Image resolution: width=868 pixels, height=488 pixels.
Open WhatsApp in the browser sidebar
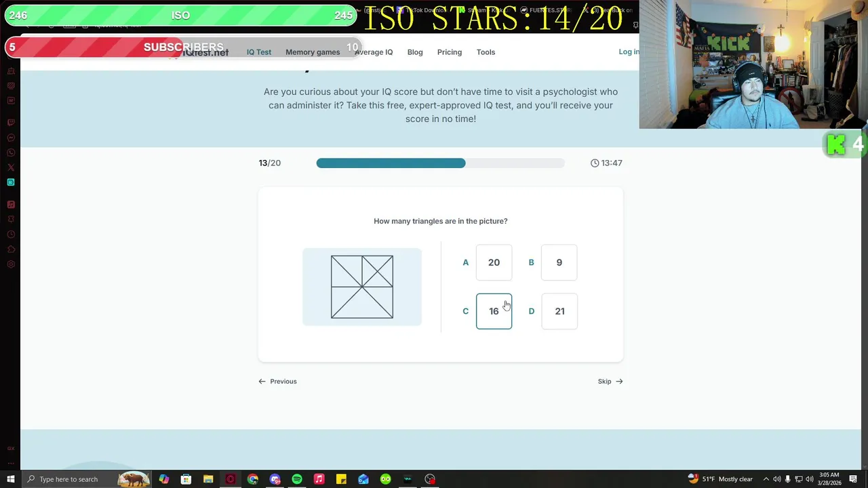coord(11,152)
